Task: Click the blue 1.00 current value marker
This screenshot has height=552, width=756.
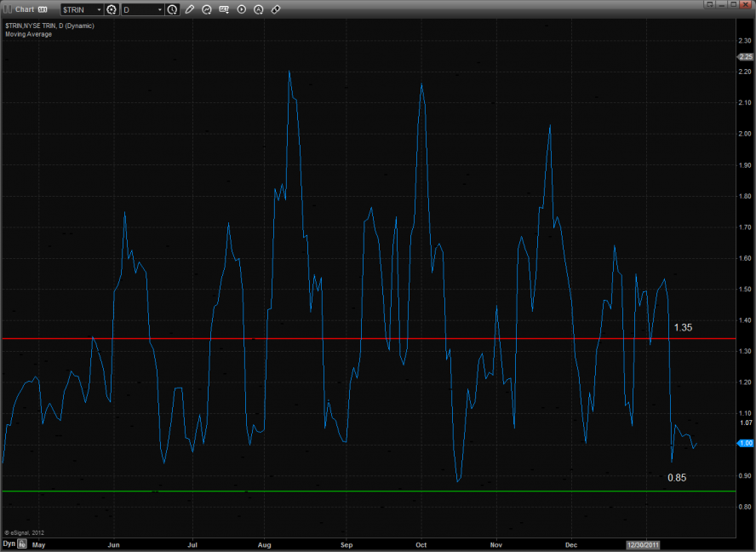Action: pyautogui.click(x=746, y=443)
